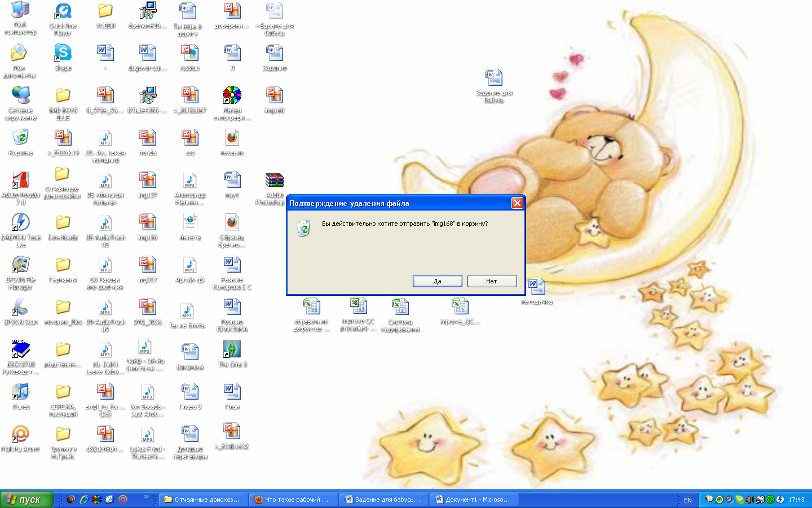The height and width of the screenshot is (508, 812).
Task: Open the пуск Start menu
Action: coord(27,500)
